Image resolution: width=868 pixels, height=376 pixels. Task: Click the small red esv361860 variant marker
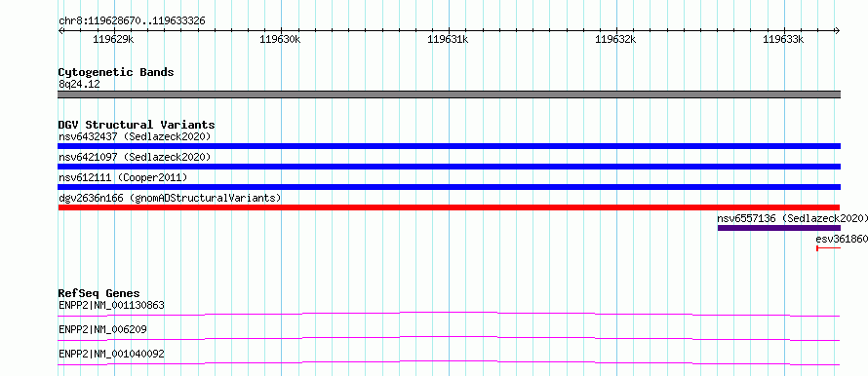click(x=828, y=248)
